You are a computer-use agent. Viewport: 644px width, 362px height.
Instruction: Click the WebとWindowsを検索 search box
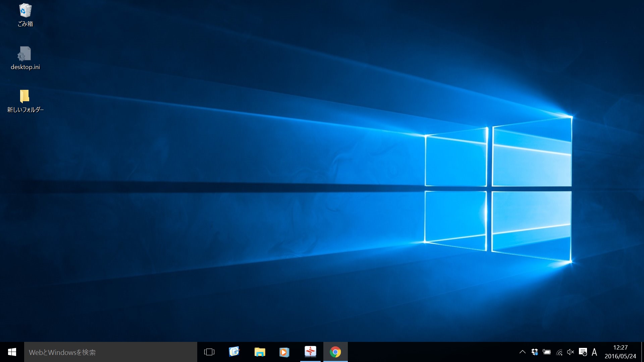111,352
